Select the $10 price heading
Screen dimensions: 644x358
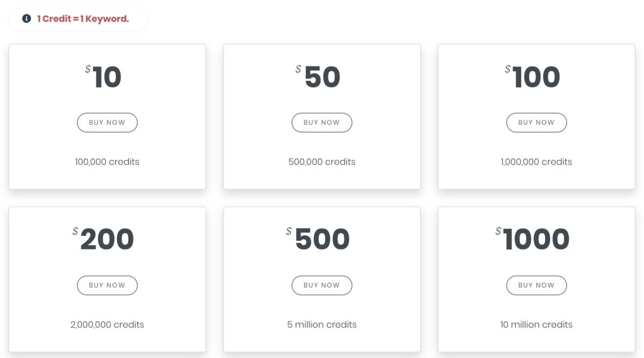(x=103, y=77)
